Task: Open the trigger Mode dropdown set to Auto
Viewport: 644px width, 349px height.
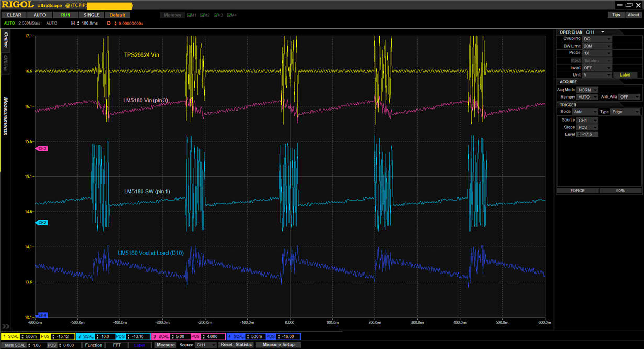Action: (585, 112)
